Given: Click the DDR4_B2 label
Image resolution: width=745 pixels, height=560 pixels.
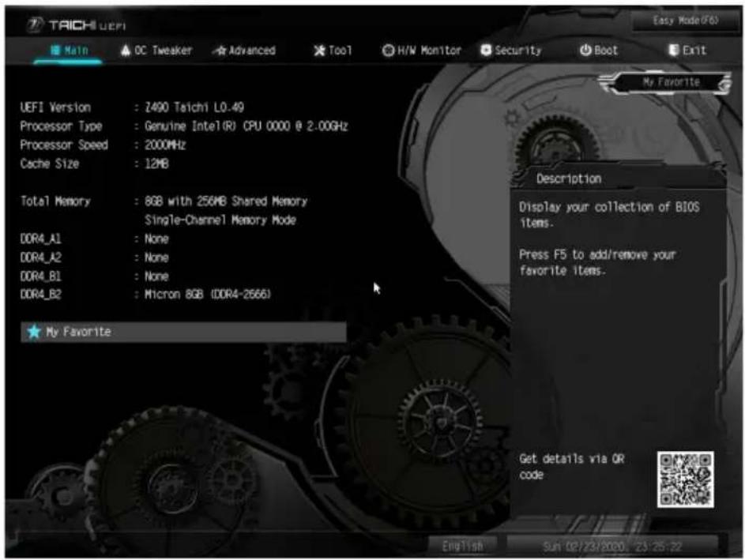Looking at the screenshot, I should 41,295.
